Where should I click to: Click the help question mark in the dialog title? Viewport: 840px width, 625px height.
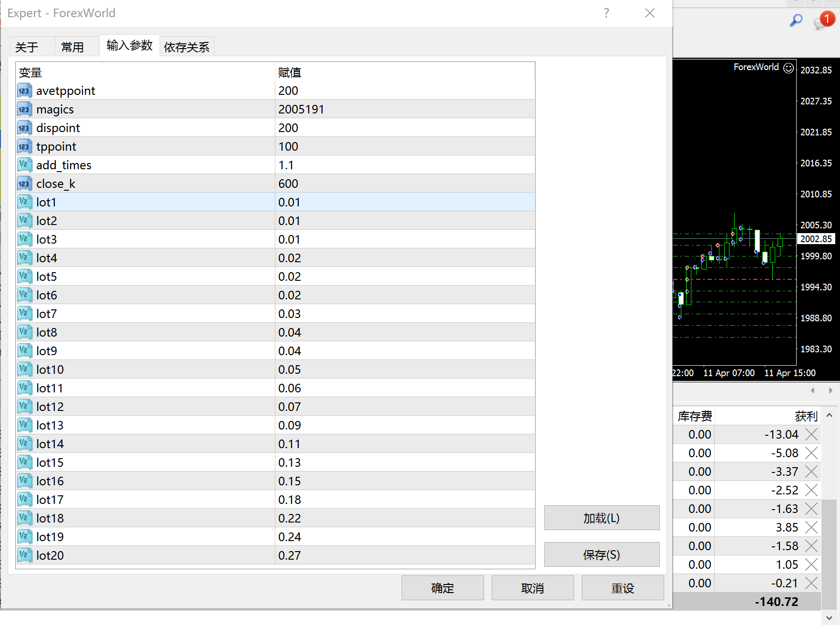(607, 13)
